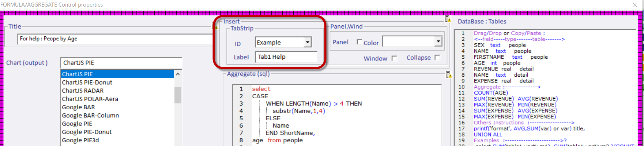Click the calculator help icon above the Panel,Wind group
Image resolution: width=644 pixels, height=146 pixels.
tap(448, 18)
